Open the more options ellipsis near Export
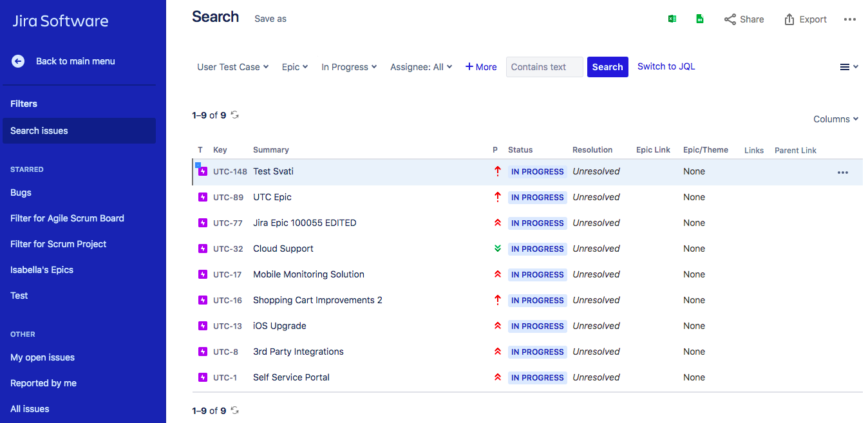868x423 pixels. [x=850, y=19]
